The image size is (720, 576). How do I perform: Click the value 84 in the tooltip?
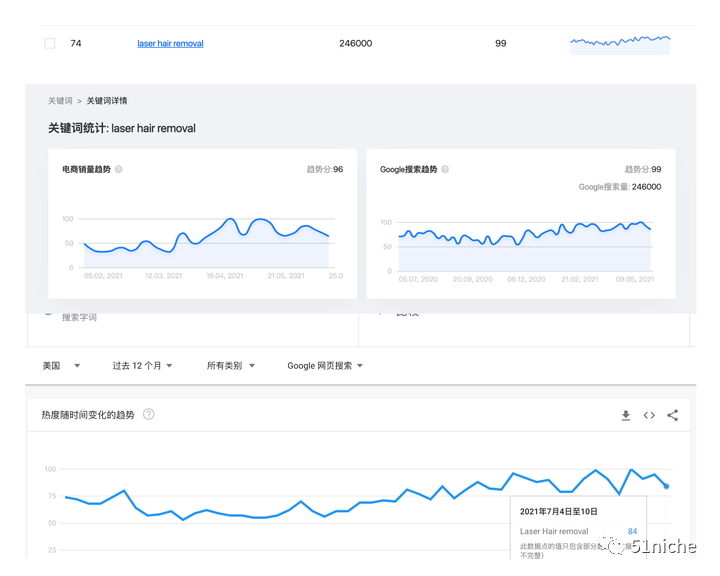pyautogui.click(x=632, y=531)
